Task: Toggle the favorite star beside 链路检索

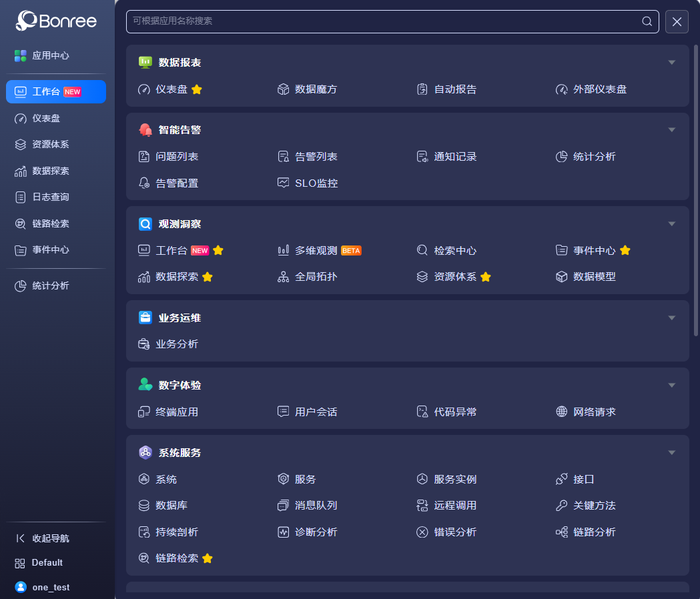Action: (x=208, y=558)
